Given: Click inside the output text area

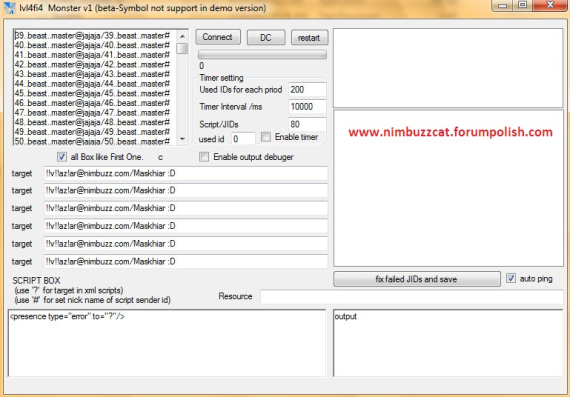Looking at the screenshot, I should [448, 343].
